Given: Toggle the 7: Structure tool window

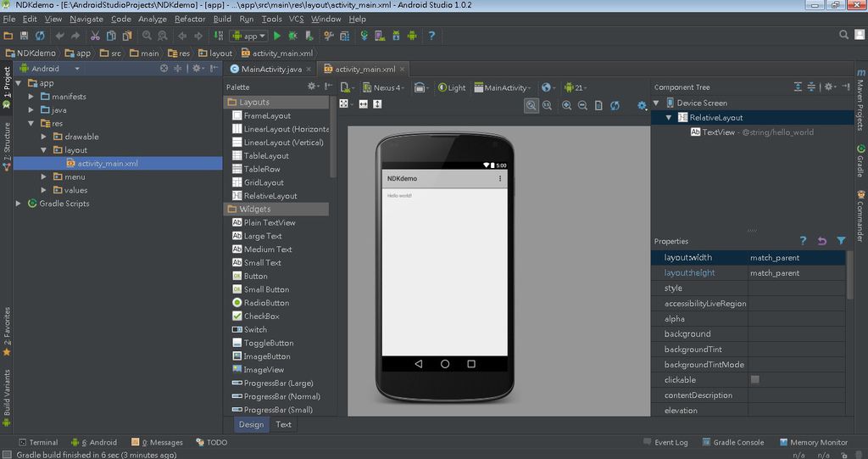Looking at the screenshot, I should tap(7, 146).
